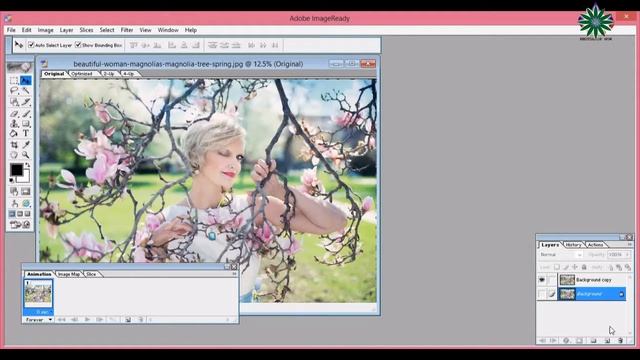This screenshot has width=640, height=360.
Task: Show the Background layer visibility box
Action: pyautogui.click(x=542, y=294)
